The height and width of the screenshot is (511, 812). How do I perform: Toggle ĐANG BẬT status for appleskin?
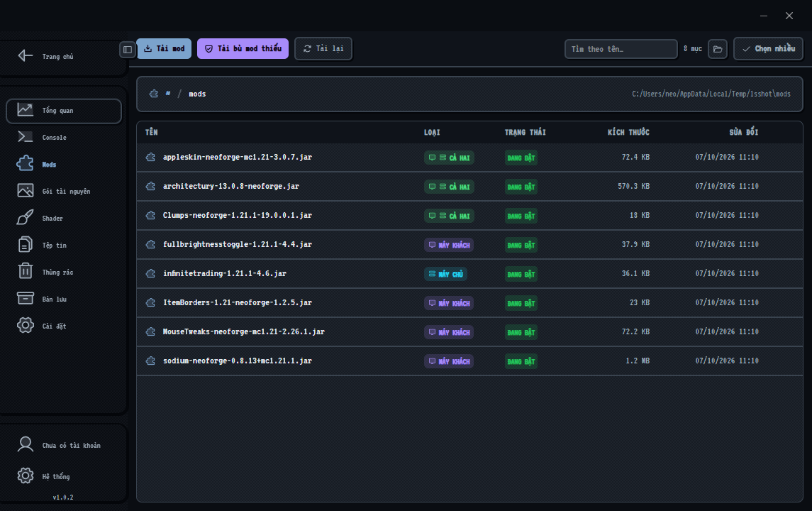(521, 158)
